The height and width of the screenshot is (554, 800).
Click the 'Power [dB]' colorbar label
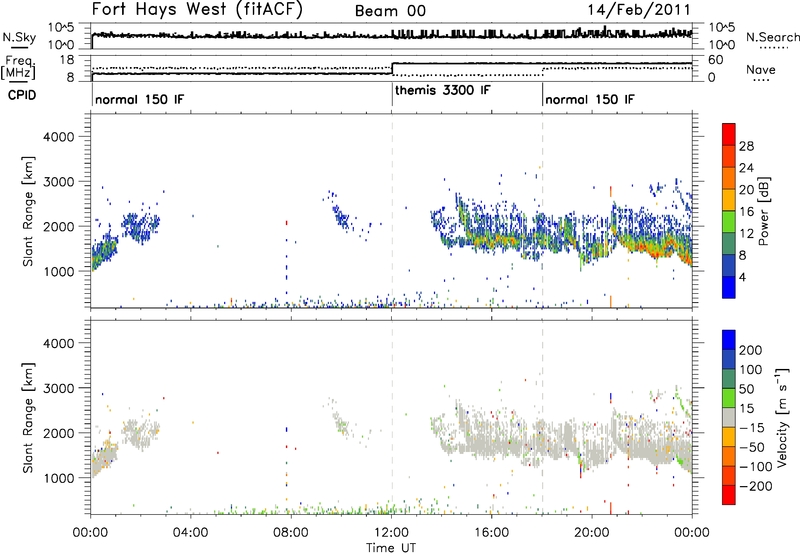point(764,211)
